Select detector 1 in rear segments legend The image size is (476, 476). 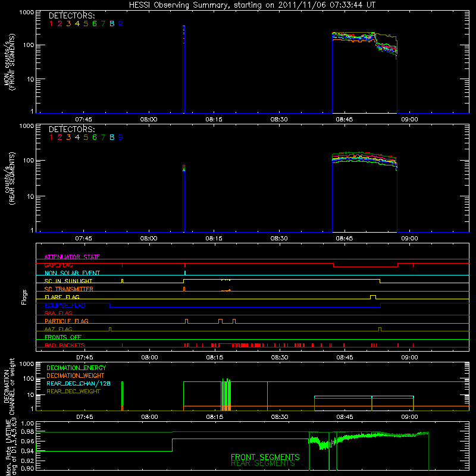(51, 137)
